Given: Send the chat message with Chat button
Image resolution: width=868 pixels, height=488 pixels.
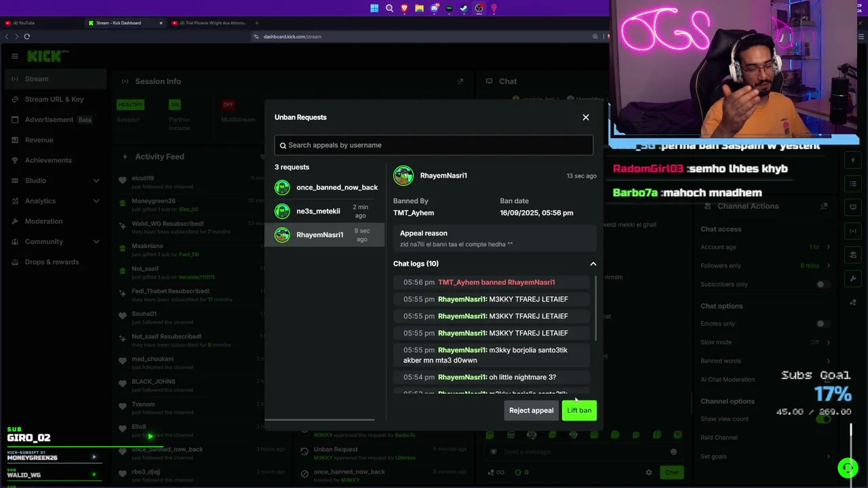Looking at the screenshot, I should 671,472.
